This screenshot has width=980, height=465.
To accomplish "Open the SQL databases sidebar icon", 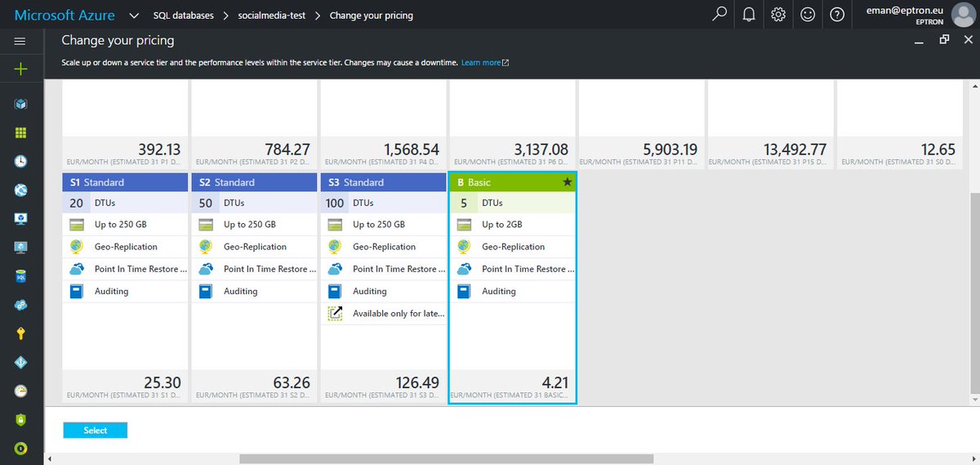I will (x=20, y=276).
